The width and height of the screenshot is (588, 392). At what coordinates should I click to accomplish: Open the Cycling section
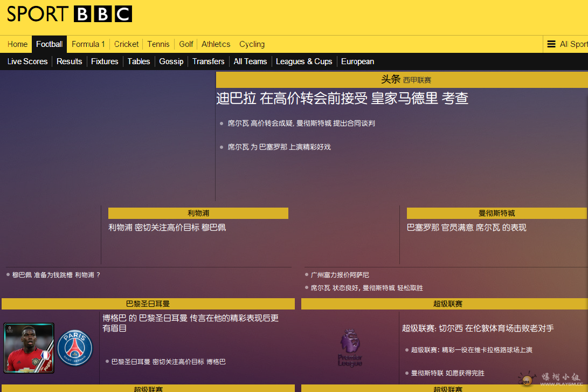point(252,44)
